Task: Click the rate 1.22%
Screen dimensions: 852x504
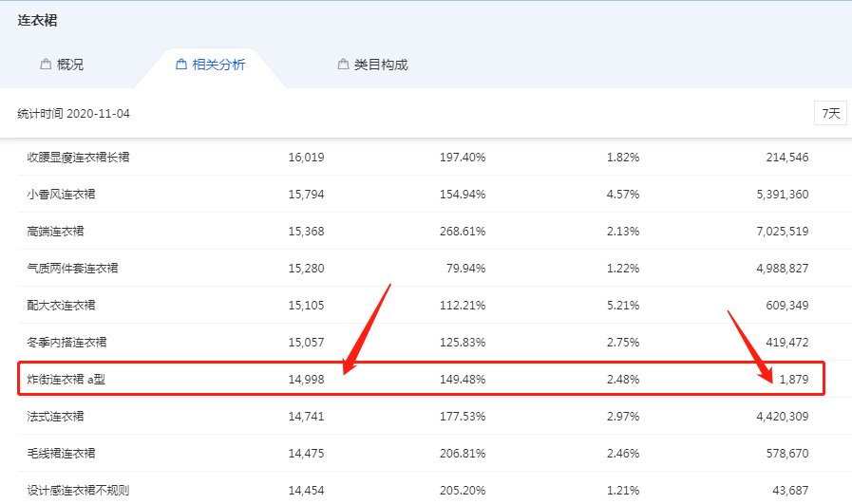Action: point(623,269)
